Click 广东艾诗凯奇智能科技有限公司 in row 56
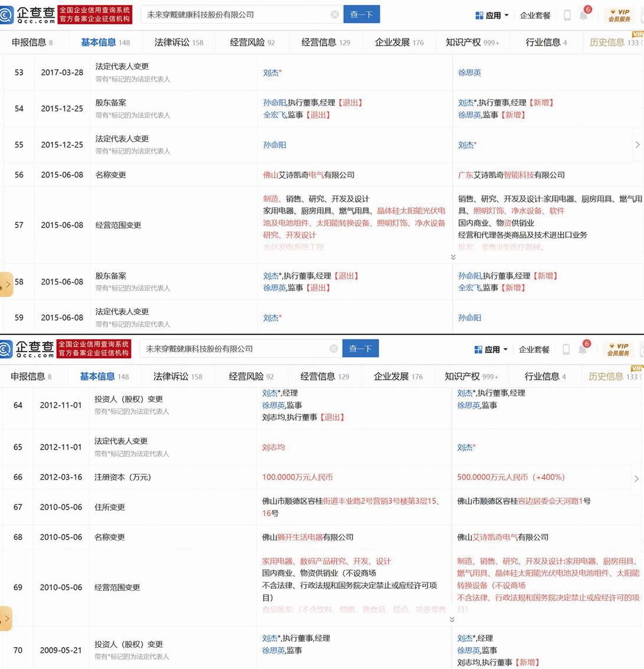Image resolution: width=644 pixels, height=669 pixels. point(511,175)
